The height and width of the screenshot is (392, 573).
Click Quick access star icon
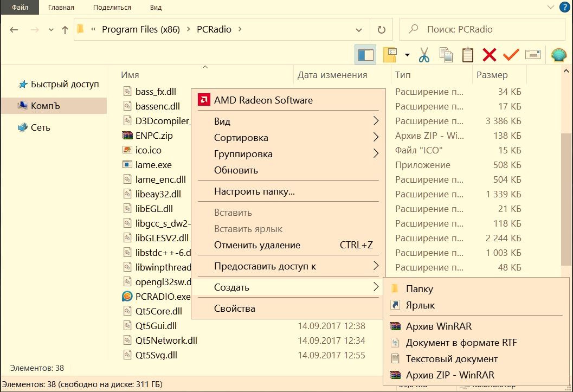[23, 85]
